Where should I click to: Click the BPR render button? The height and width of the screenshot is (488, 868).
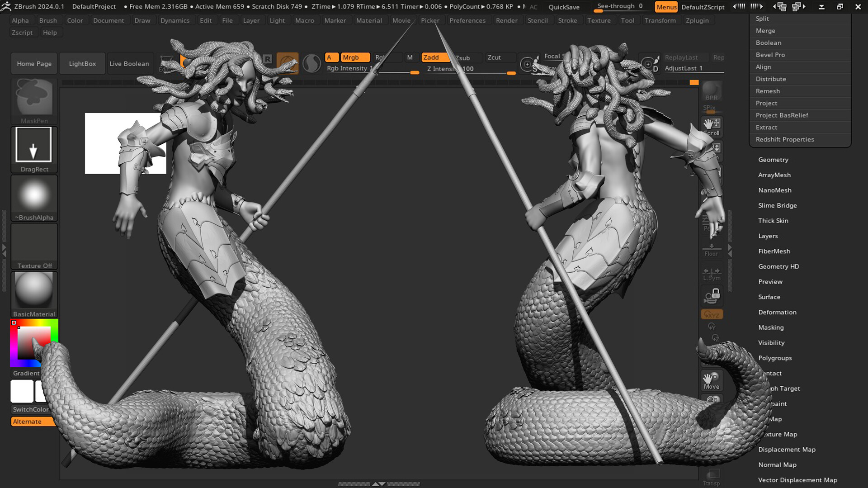tap(711, 91)
